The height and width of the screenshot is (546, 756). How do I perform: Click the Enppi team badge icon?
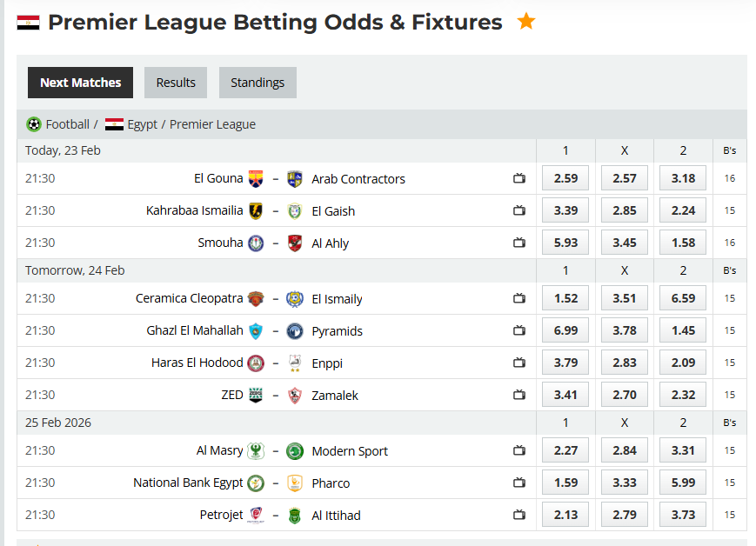pyautogui.click(x=295, y=363)
